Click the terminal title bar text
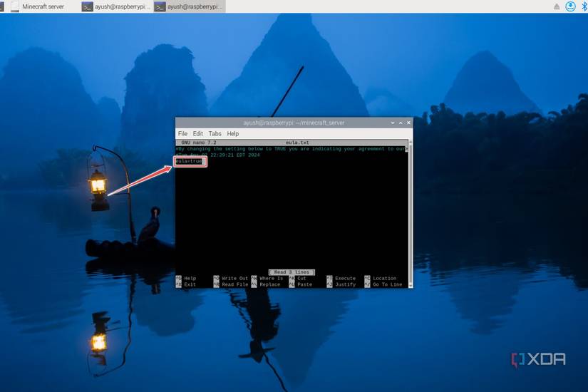 [294, 123]
